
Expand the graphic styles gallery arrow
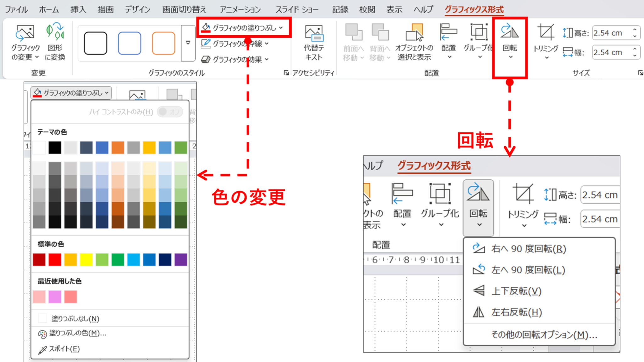pyautogui.click(x=188, y=43)
